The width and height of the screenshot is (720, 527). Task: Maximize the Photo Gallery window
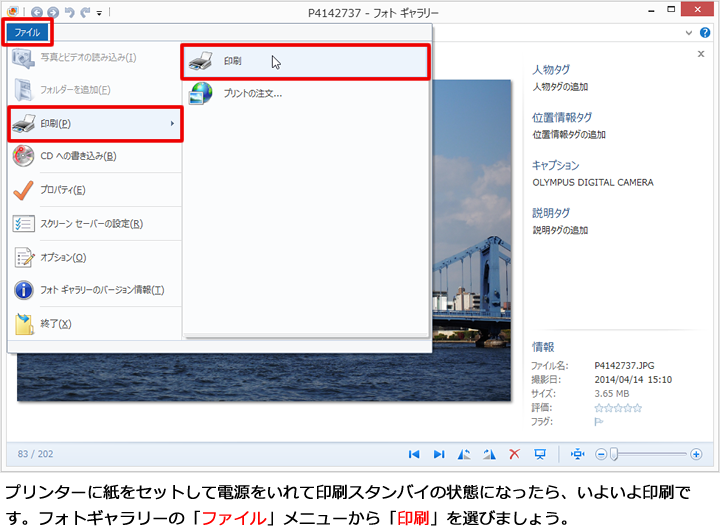point(671,9)
